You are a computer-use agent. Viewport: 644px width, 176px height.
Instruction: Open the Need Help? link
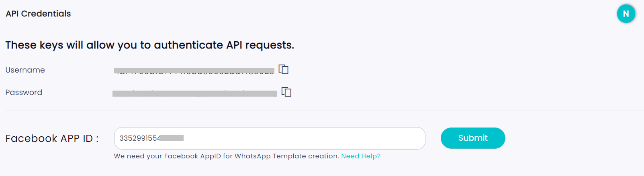pyautogui.click(x=360, y=156)
